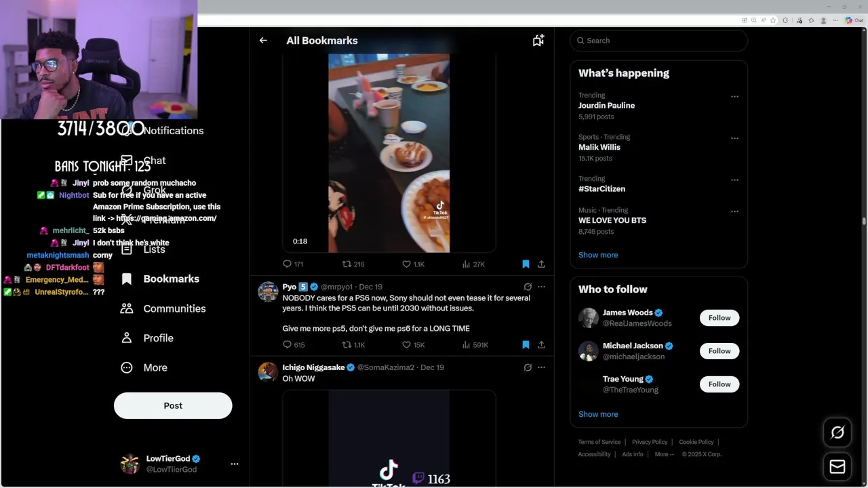Image resolution: width=868 pixels, height=488 pixels.
Task: Open Profile in the sidebar
Action: pos(146,338)
